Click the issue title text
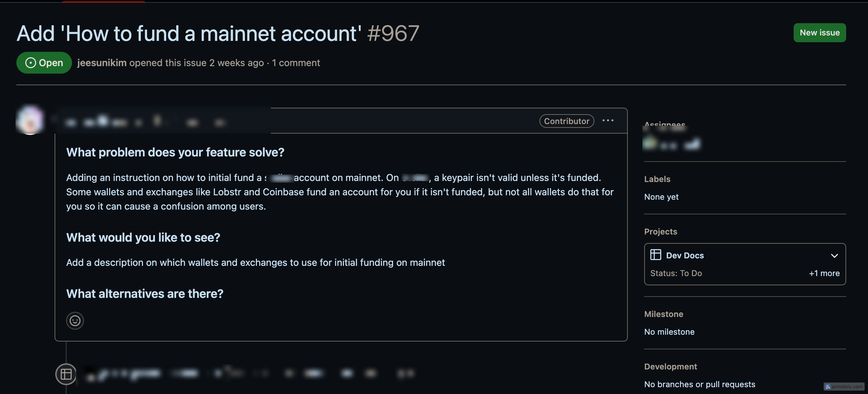Screen dimensions: 868x394 pyautogui.click(x=189, y=33)
